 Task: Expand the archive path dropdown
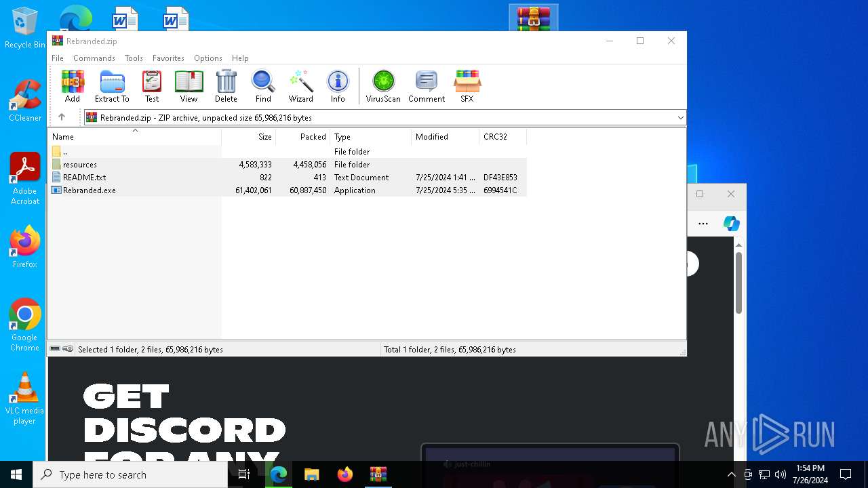[x=680, y=117]
